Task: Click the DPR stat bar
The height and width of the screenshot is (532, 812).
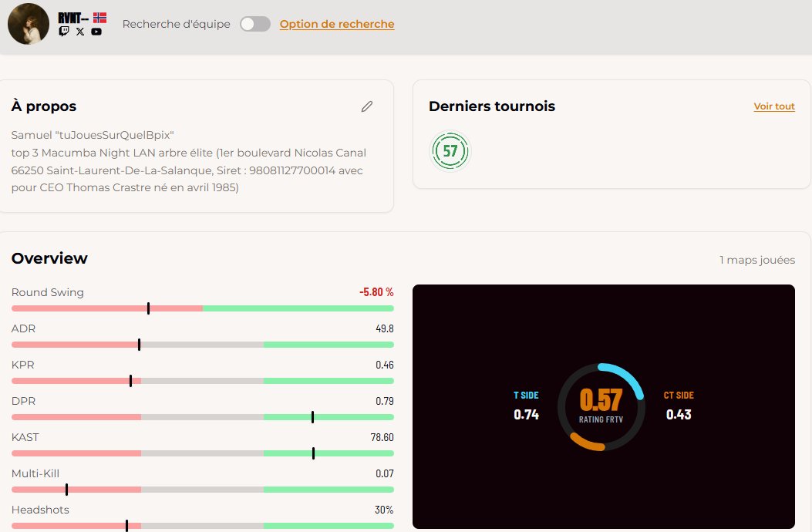Action: 203,417
